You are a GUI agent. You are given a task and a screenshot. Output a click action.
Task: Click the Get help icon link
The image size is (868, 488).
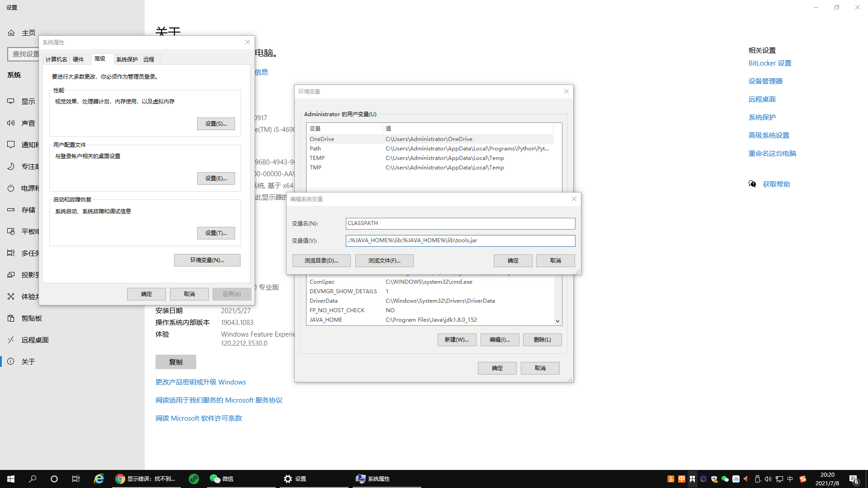[x=752, y=184]
